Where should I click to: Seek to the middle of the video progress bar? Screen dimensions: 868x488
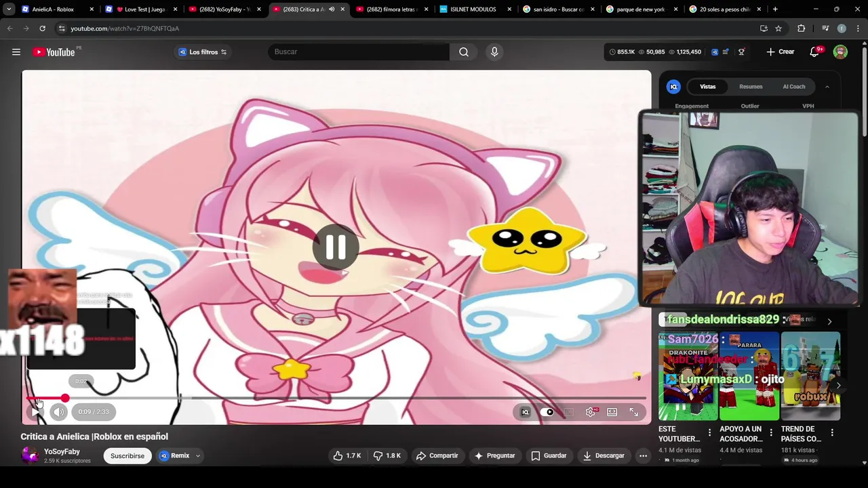[336, 399]
